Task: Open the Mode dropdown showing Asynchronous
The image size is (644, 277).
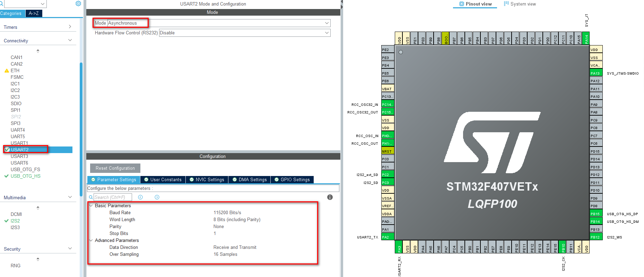Action: click(219, 23)
